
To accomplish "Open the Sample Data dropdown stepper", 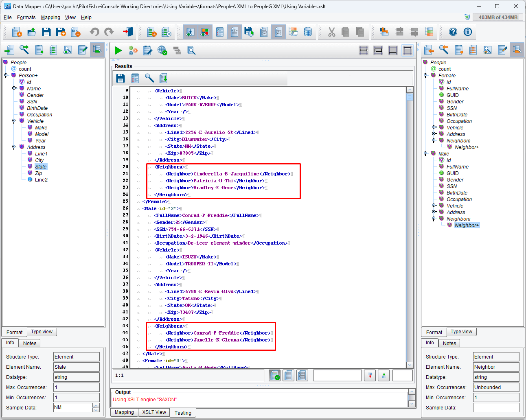I will point(96,407).
